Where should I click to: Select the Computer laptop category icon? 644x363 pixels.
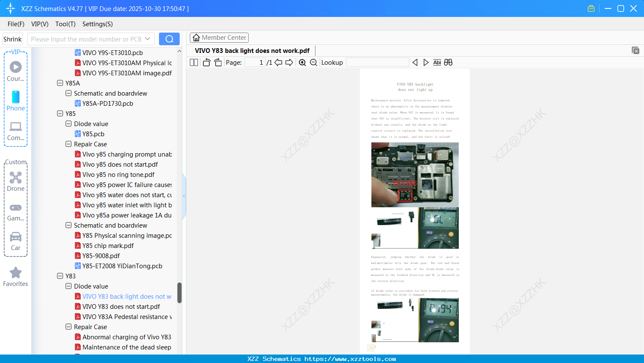tap(16, 126)
